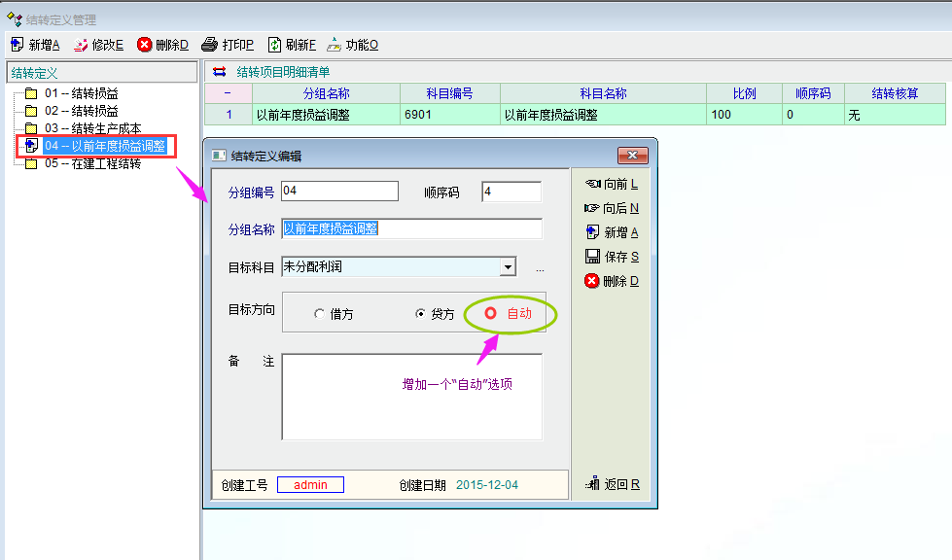Click the 备注 remarks text area
Screen dimensions: 952x560
click(411, 397)
